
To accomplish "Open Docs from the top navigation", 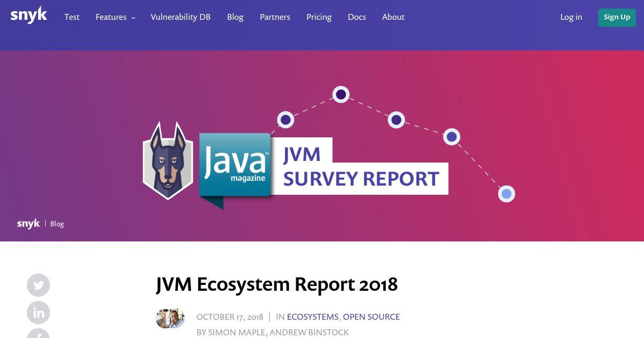I will click(x=357, y=17).
